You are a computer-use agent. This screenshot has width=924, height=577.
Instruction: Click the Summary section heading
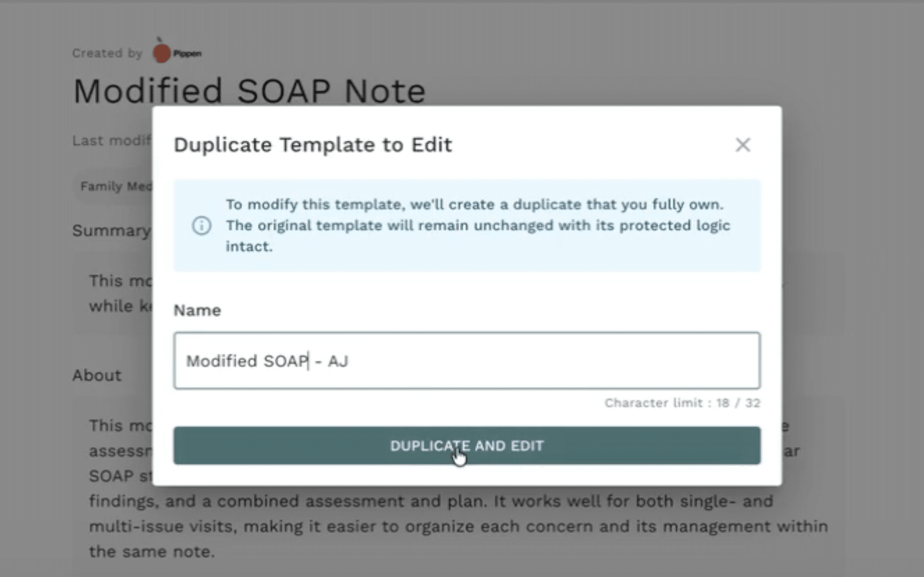click(x=111, y=230)
